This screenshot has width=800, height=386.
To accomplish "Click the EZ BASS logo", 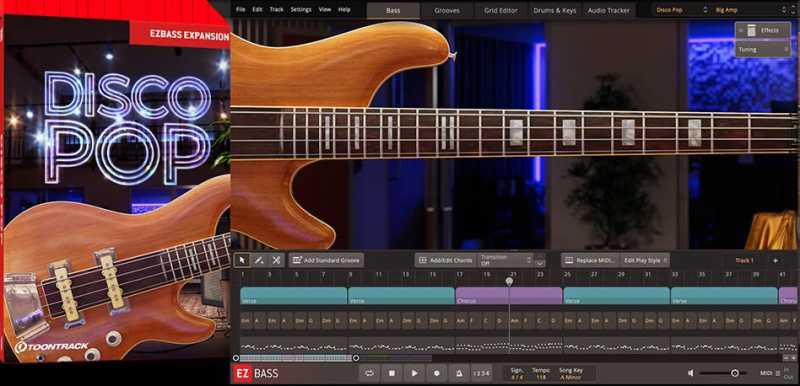I will pos(257,373).
